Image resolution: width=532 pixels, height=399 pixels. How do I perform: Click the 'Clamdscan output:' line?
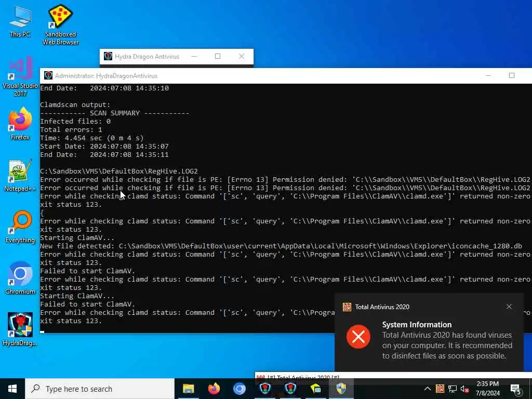coord(75,104)
